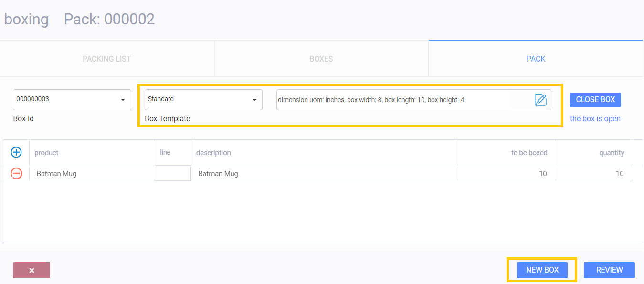Open the box dimensions edit pencil icon
Viewport: 644px width, 284px height.
pos(540,100)
